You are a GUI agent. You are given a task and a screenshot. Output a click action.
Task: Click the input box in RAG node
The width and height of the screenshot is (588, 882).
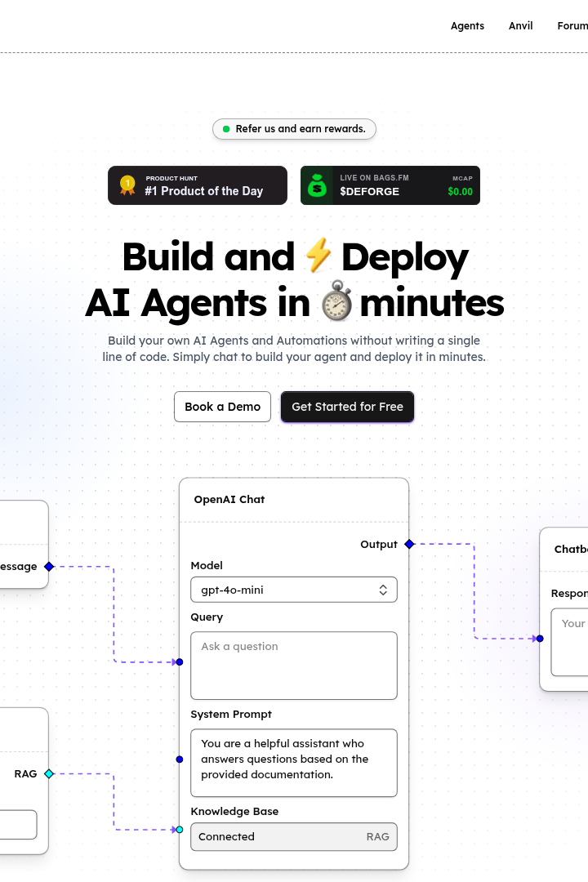click(x=18, y=825)
